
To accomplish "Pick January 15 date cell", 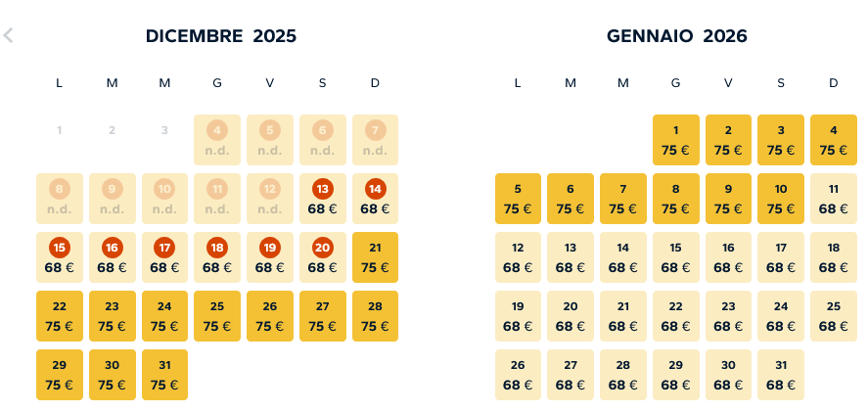I will 675,257.
